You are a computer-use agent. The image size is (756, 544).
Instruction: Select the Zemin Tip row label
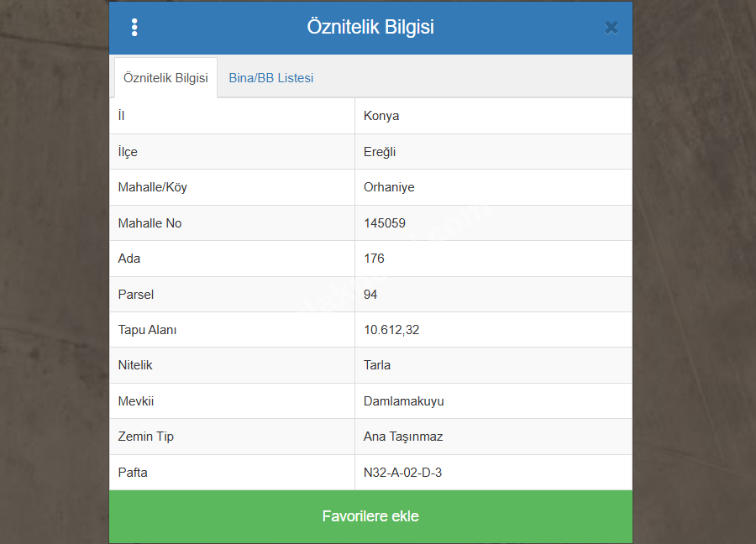coord(146,437)
